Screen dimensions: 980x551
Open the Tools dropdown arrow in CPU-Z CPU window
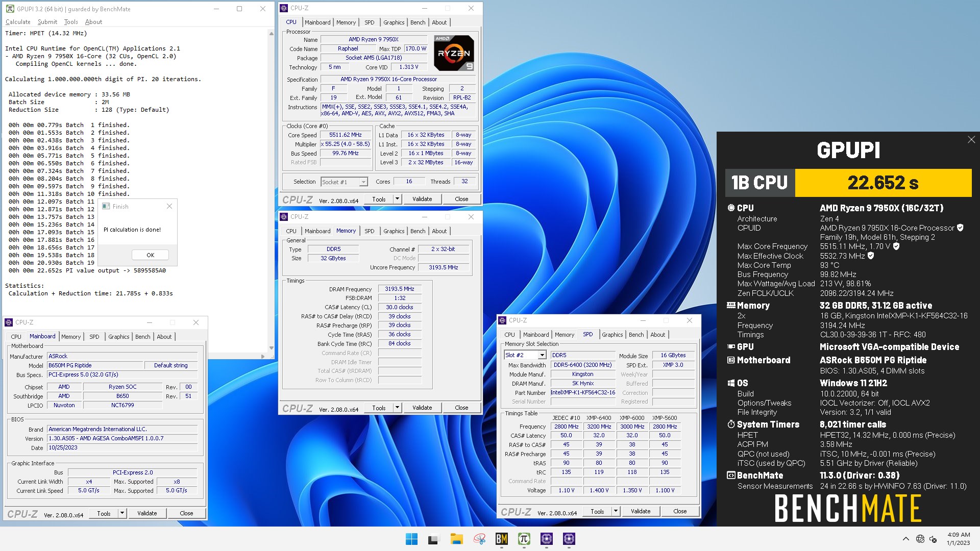coord(397,199)
